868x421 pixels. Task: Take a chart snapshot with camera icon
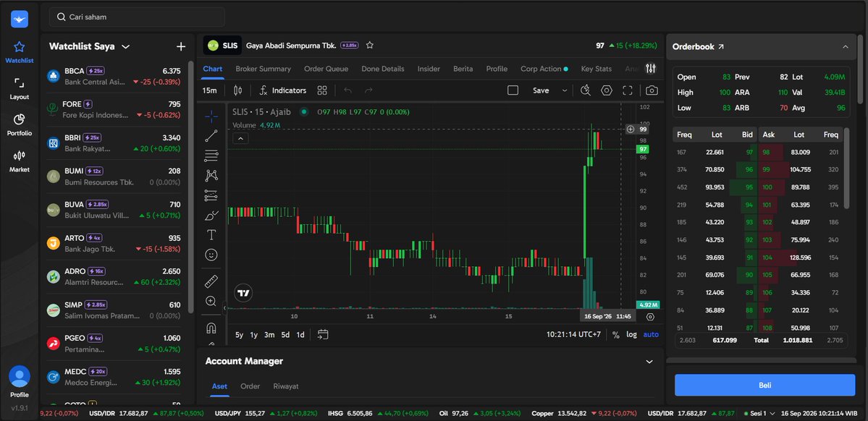652,90
